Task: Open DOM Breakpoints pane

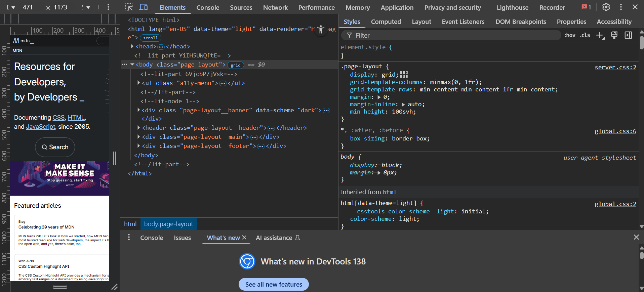Action: (x=521, y=22)
